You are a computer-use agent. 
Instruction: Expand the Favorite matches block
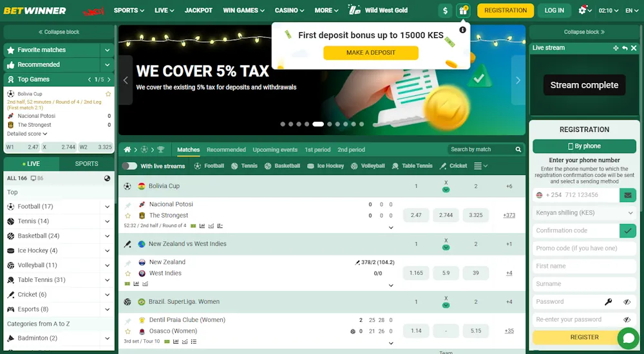(107, 50)
